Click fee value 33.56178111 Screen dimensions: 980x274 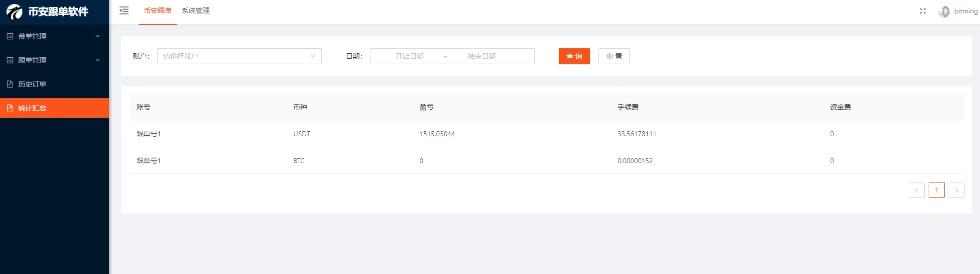coord(637,134)
